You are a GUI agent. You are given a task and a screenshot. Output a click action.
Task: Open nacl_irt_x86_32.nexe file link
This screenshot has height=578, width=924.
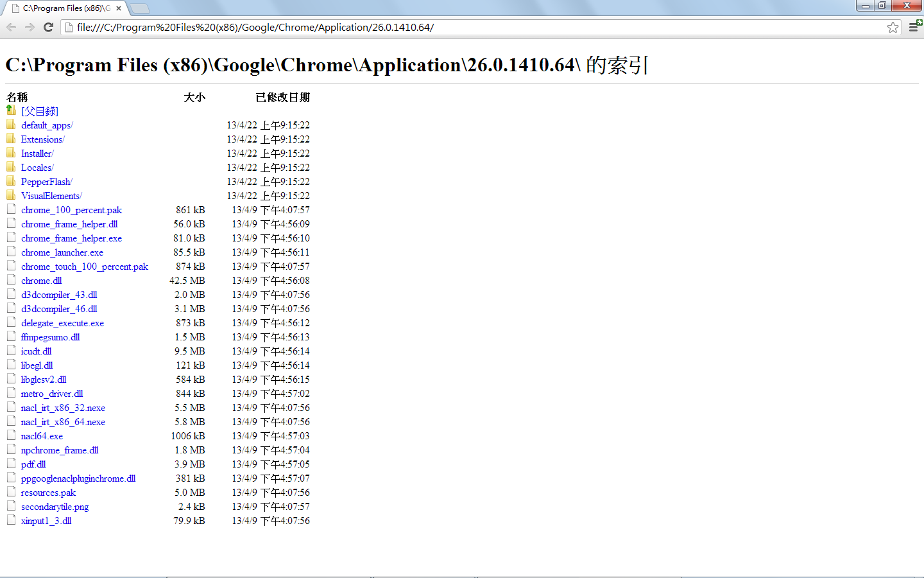click(63, 408)
